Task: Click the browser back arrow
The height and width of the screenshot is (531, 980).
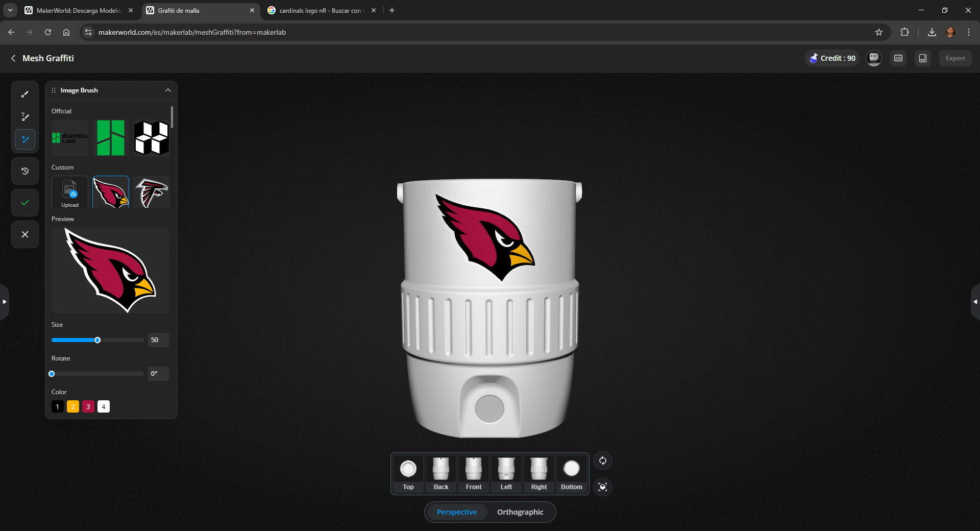Action: [11, 32]
